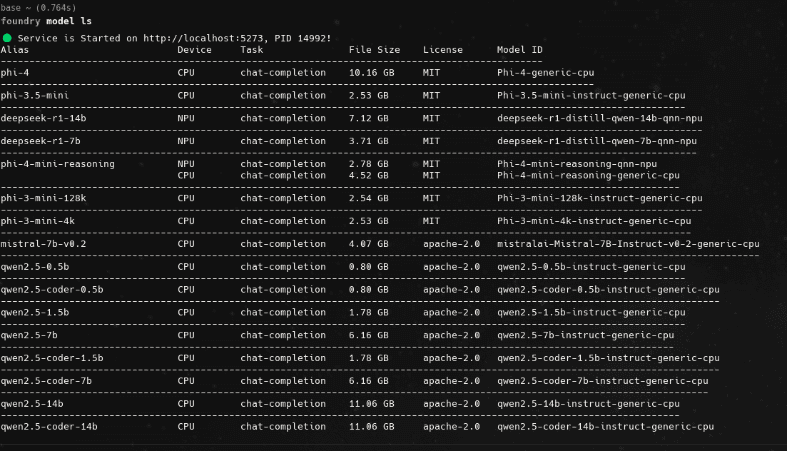The image size is (787, 451).
Task: Select the phi-3-mini-128k alias
Action: [43, 198]
